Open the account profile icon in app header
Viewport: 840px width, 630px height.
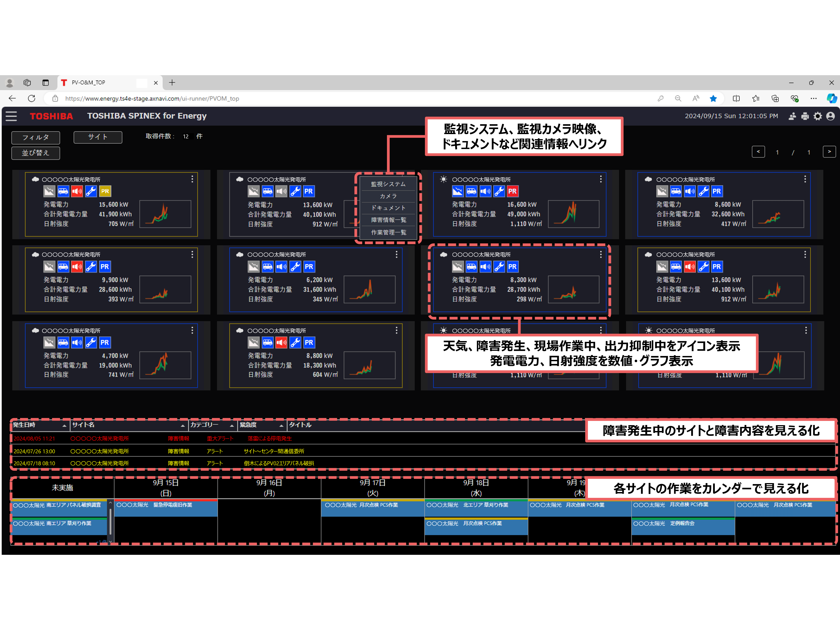click(831, 116)
